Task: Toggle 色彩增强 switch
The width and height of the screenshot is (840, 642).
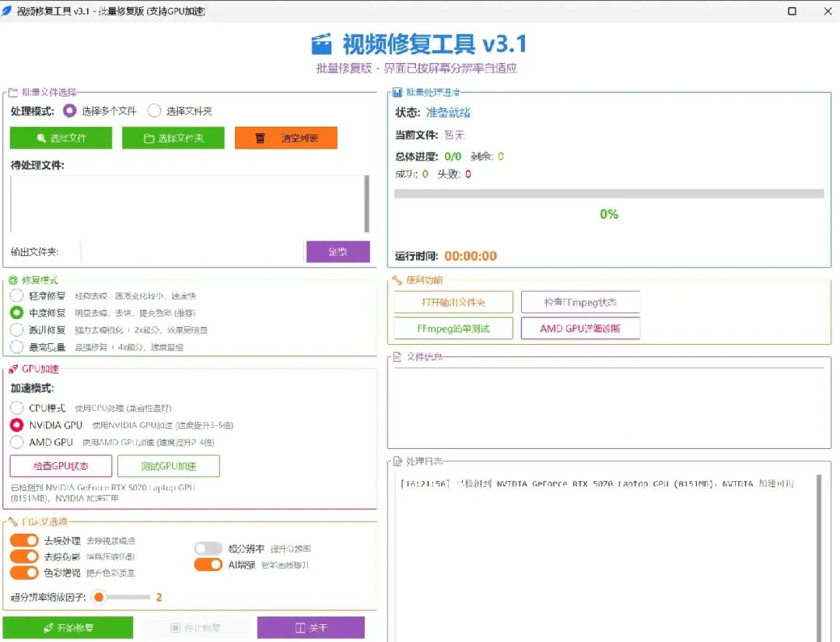Action: point(24,572)
